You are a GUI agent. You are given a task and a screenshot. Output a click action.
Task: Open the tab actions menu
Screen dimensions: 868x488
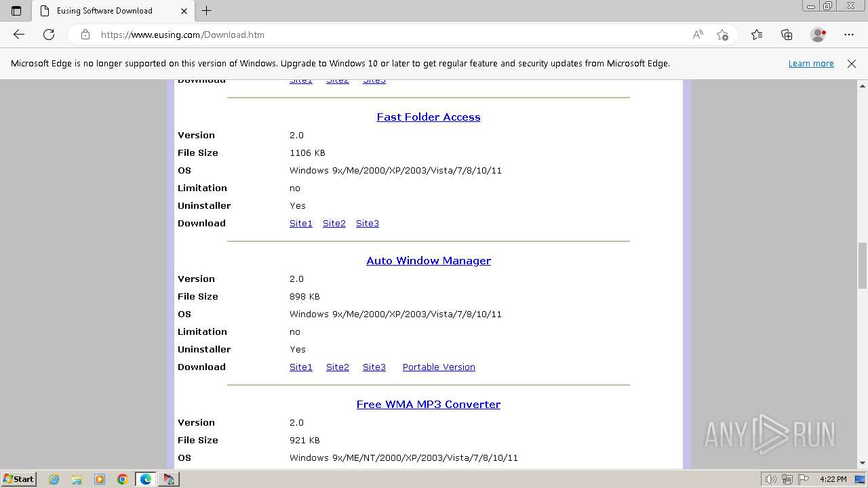pos(16,11)
